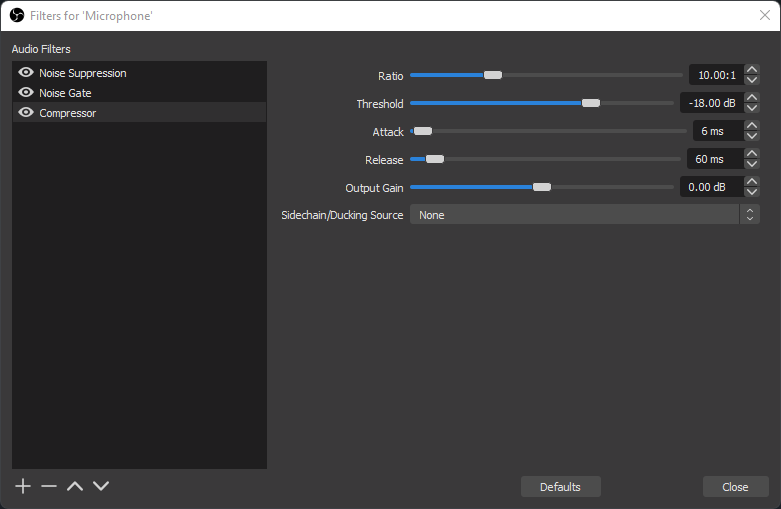The width and height of the screenshot is (781, 509).
Task: Click the Attack label
Action: (x=388, y=131)
